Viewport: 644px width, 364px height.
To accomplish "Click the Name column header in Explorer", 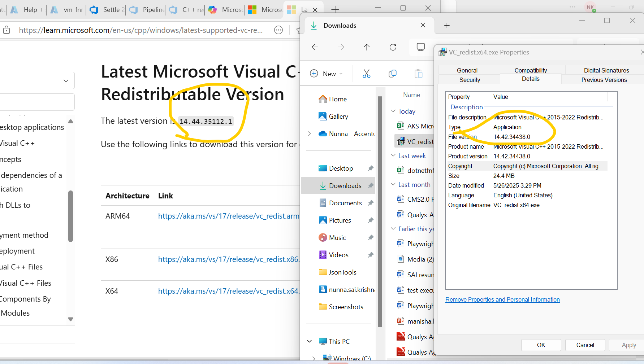I will 411,95.
